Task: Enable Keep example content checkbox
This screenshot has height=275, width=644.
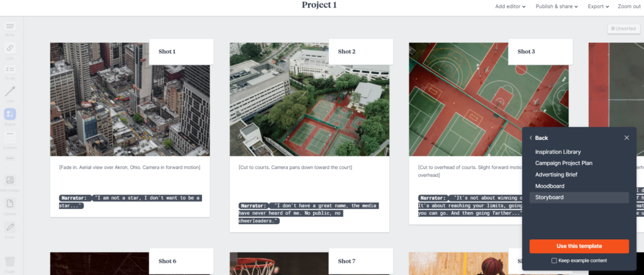Action: pos(554,260)
